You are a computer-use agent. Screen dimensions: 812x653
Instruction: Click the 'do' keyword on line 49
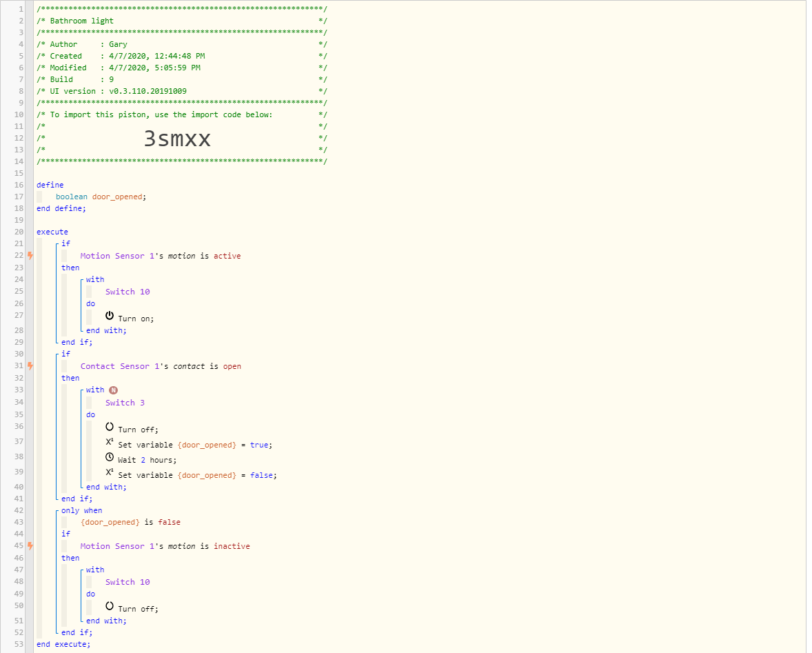(90, 594)
